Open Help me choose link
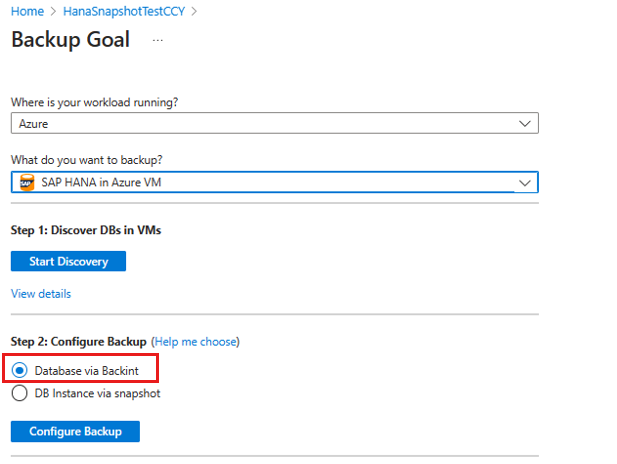 pyautogui.click(x=196, y=342)
